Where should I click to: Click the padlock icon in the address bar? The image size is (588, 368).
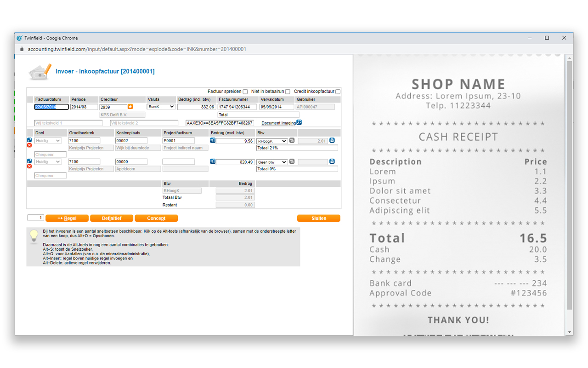click(21, 49)
